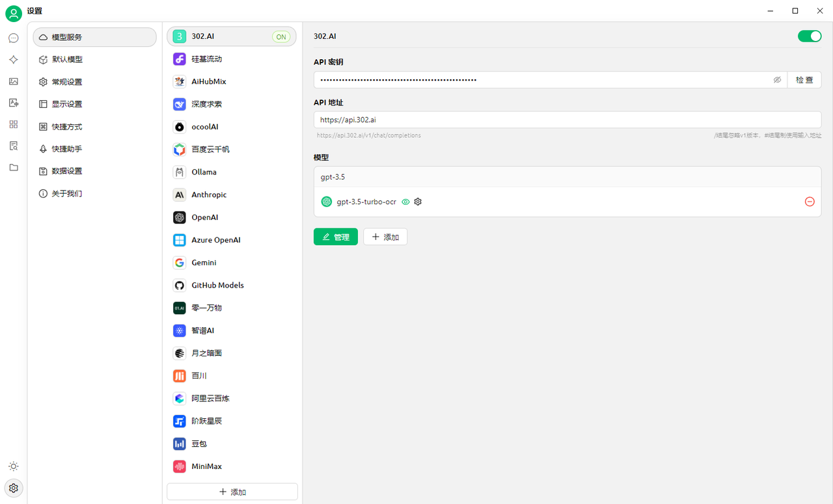Open the files folder sidebar icon

(x=14, y=167)
